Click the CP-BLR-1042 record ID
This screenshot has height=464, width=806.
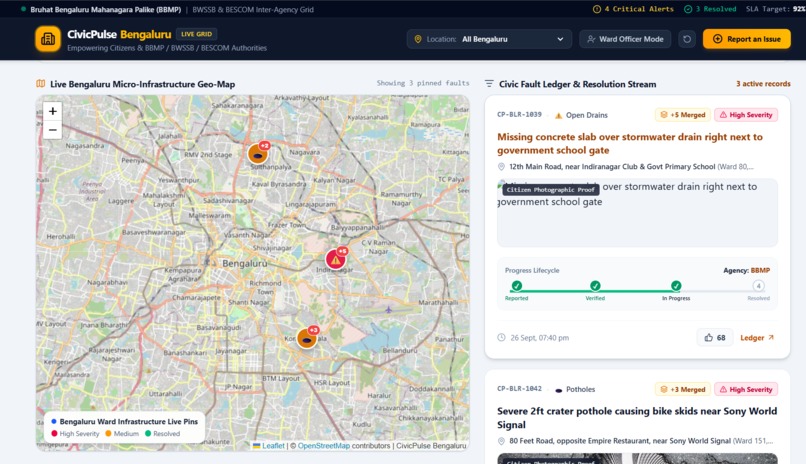pyautogui.click(x=519, y=389)
